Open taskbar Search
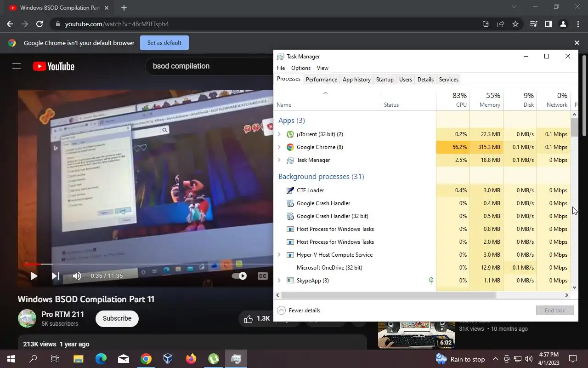This screenshot has width=588, height=368. click(x=33, y=359)
